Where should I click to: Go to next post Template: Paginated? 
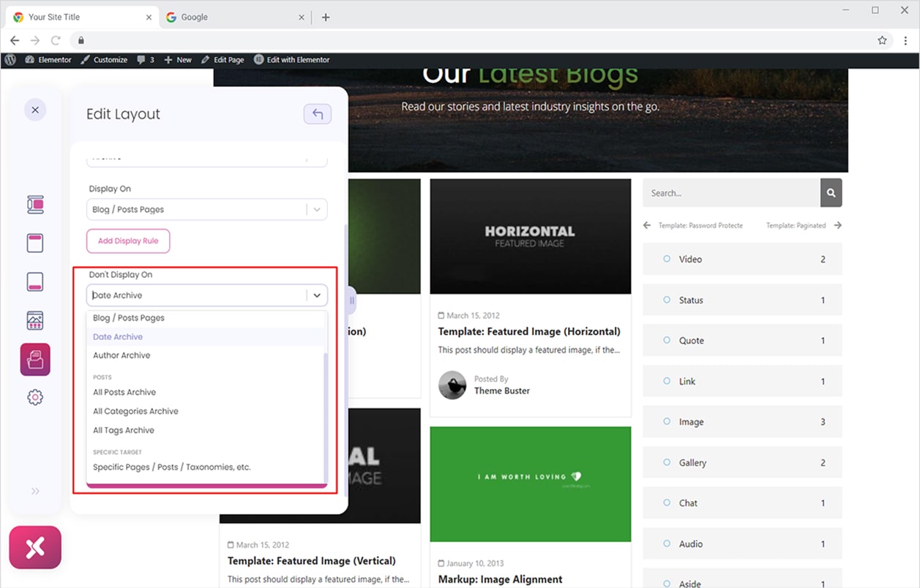point(804,225)
